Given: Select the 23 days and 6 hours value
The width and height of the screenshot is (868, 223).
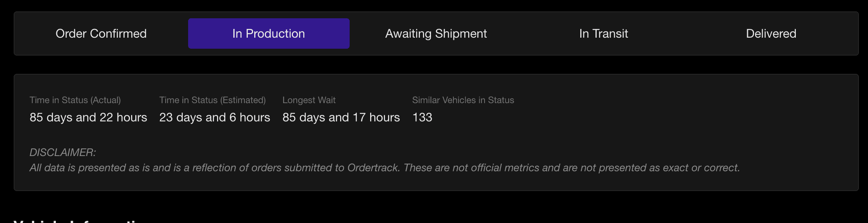Looking at the screenshot, I should pyautogui.click(x=215, y=117).
